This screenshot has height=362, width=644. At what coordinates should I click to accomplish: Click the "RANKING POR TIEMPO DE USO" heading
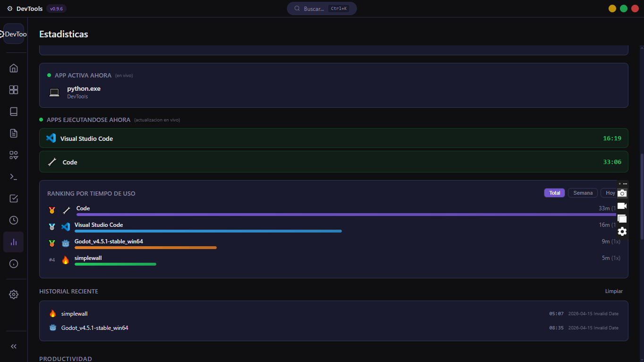(91, 194)
